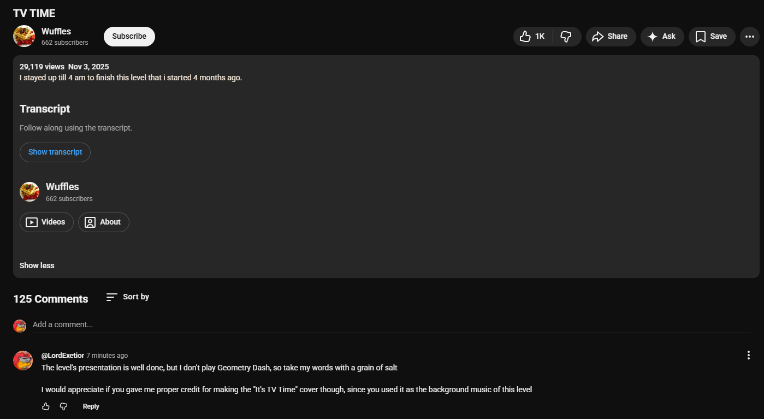The height and width of the screenshot is (419, 764).
Task: Show transcript of the video
Action: [x=55, y=152]
